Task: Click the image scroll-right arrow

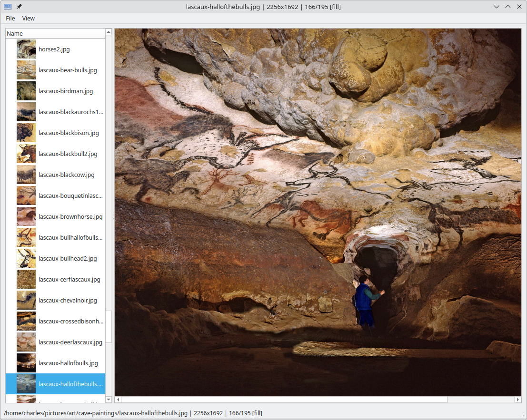Action: (x=518, y=400)
